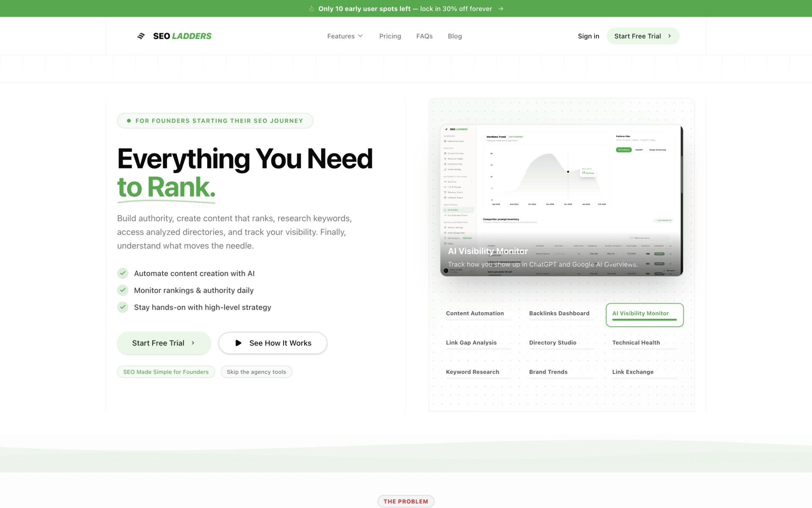Select the Content Automation tab
Viewport: 812px width, 508px height.
pyautogui.click(x=475, y=313)
